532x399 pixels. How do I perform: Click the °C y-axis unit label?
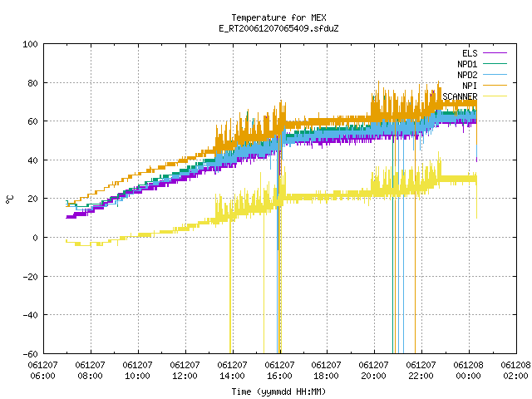click(10, 199)
